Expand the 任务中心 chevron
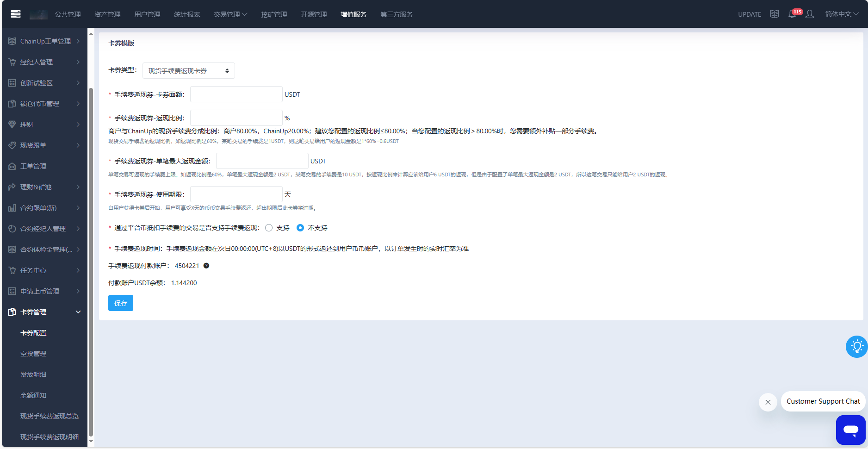This screenshot has width=868, height=449. (78, 270)
